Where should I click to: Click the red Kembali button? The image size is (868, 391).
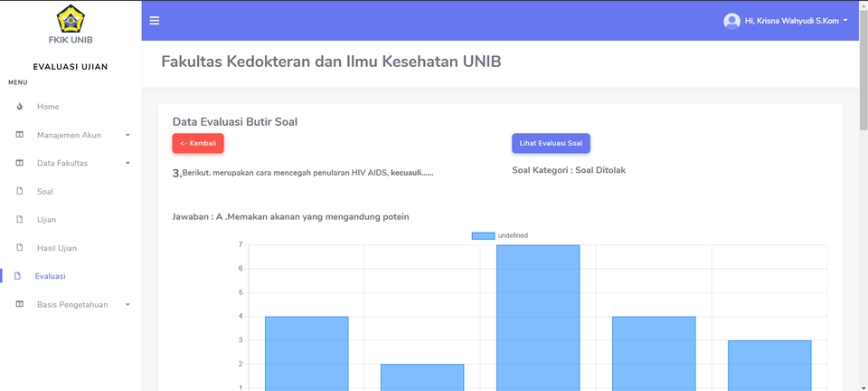(x=198, y=143)
